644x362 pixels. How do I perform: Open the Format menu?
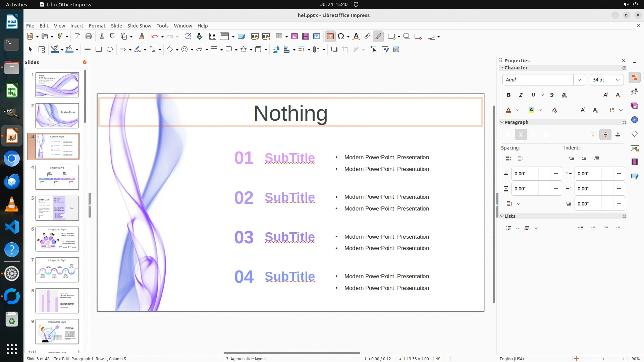point(97,26)
